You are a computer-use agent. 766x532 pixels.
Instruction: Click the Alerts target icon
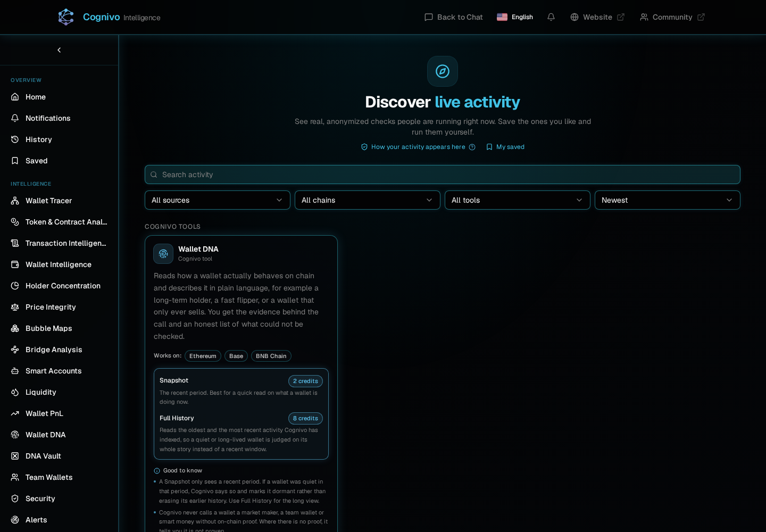tap(15, 520)
